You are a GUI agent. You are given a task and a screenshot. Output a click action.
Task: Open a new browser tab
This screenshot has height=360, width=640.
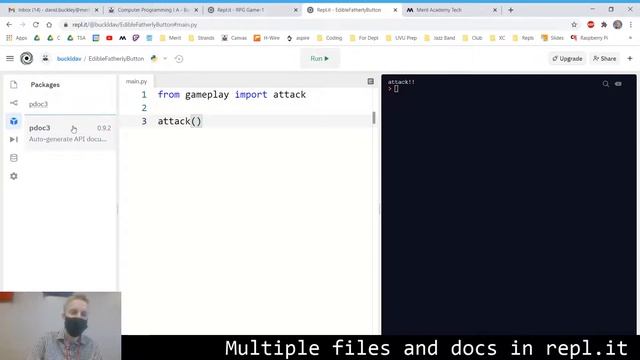[511, 10]
